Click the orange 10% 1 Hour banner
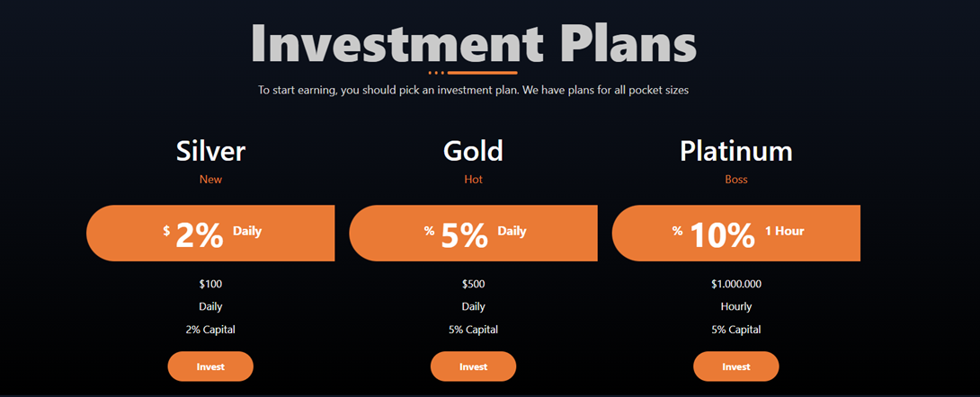Screen dimensions: 980x397 pyautogui.click(x=735, y=234)
